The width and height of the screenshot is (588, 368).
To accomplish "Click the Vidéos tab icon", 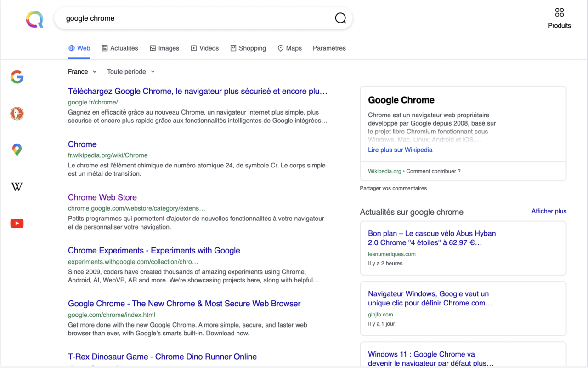I will [x=194, y=48].
